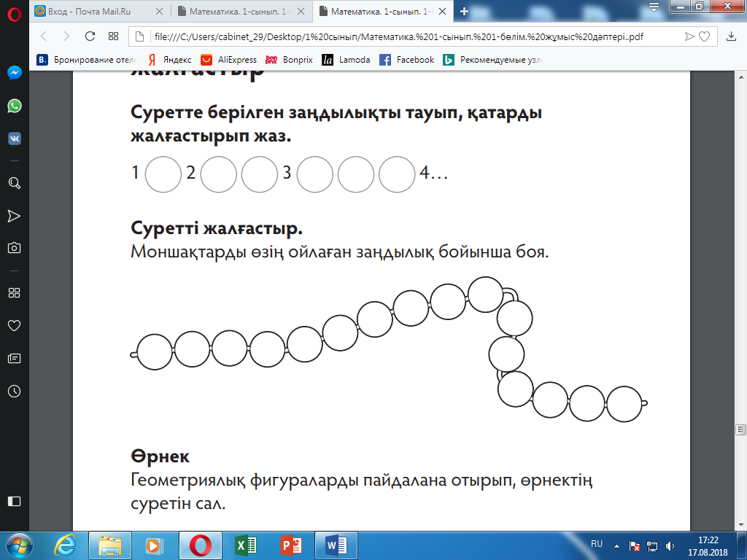Reload the current page
Image resolution: width=747 pixels, height=560 pixels.
(90, 36)
